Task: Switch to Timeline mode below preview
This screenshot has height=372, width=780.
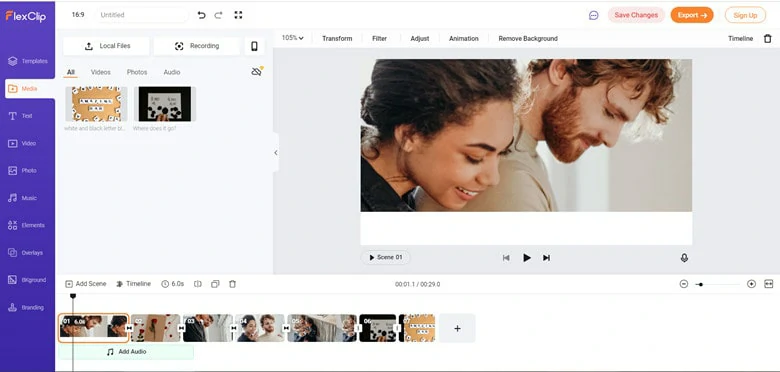Action: (x=133, y=284)
